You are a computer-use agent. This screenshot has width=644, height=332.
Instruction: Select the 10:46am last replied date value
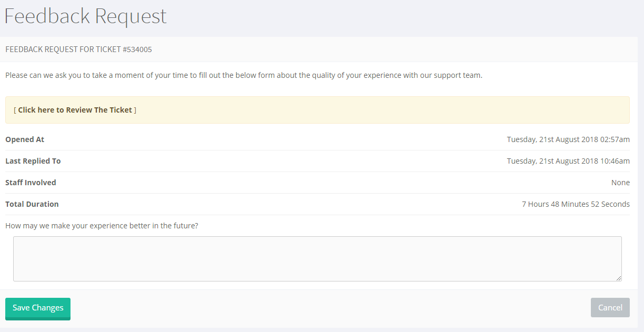tap(568, 161)
